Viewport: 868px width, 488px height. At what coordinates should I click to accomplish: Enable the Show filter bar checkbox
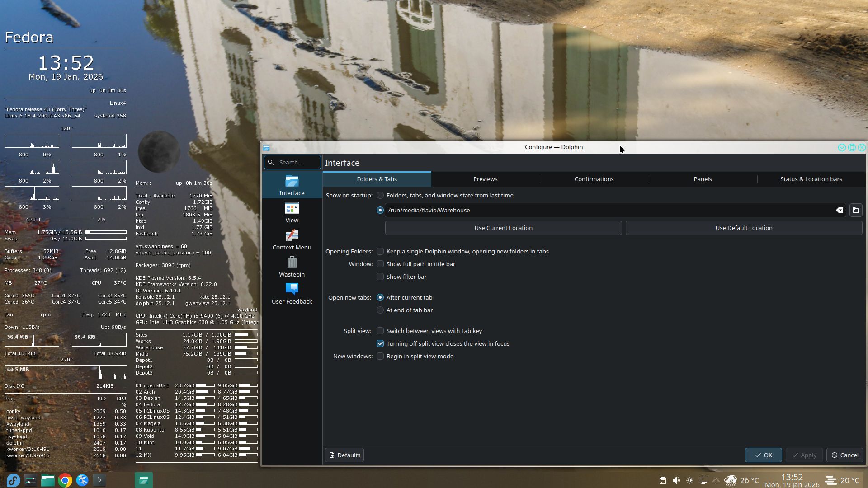pyautogui.click(x=380, y=277)
